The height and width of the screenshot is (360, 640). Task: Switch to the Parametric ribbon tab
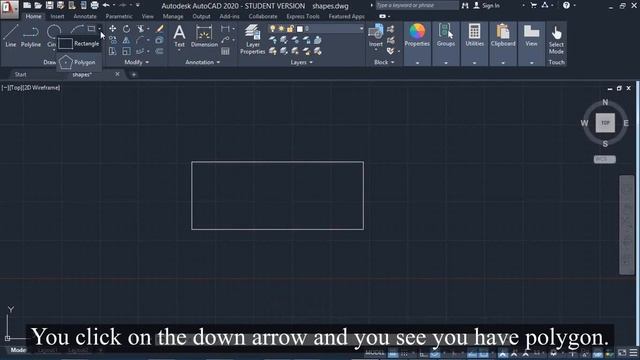(x=119, y=16)
